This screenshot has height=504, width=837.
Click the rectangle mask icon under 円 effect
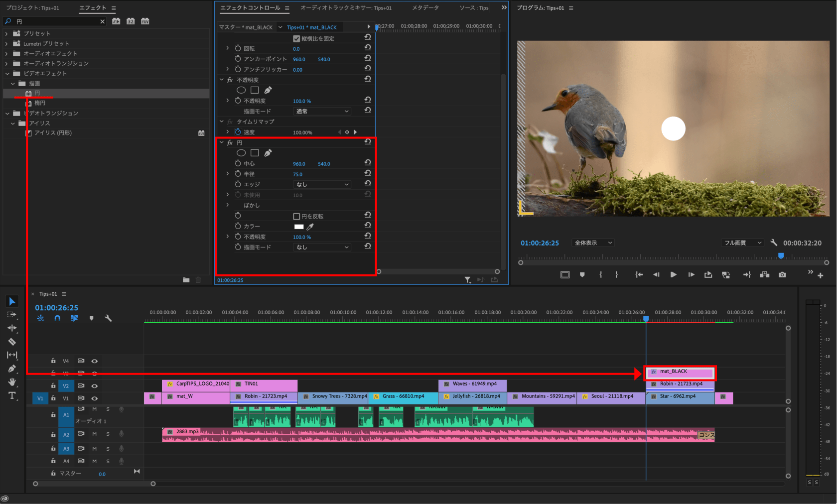[x=255, y=153]
